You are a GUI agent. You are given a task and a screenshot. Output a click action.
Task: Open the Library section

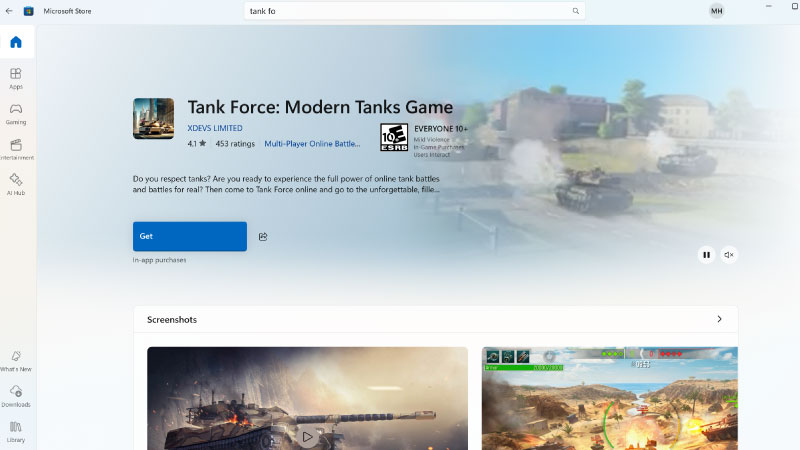16,432
